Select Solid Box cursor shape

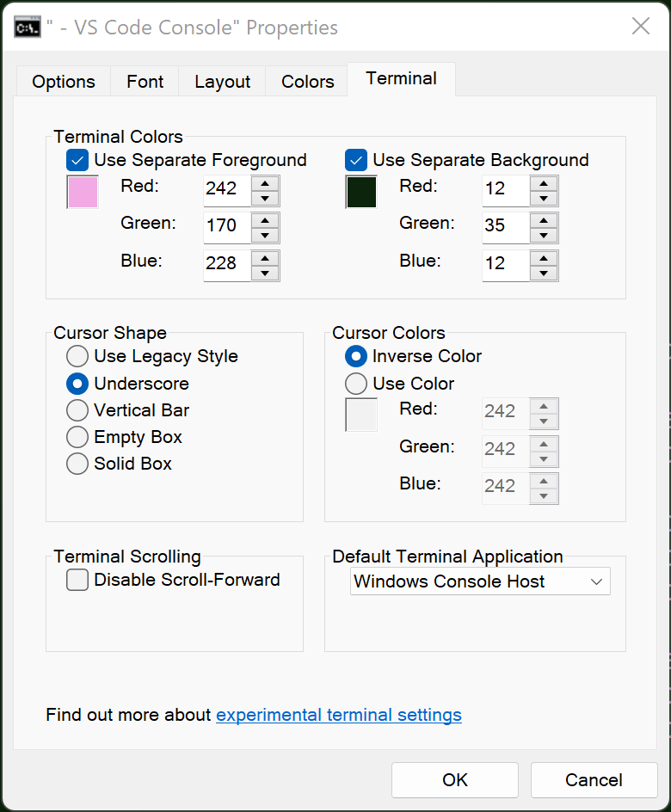[x=77, y=464]
